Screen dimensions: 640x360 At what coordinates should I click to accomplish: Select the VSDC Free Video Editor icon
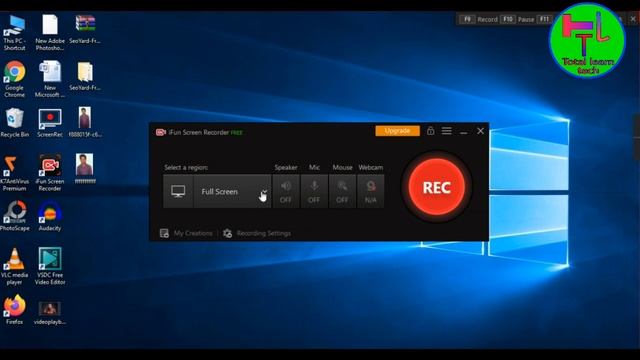pos(50,267)
